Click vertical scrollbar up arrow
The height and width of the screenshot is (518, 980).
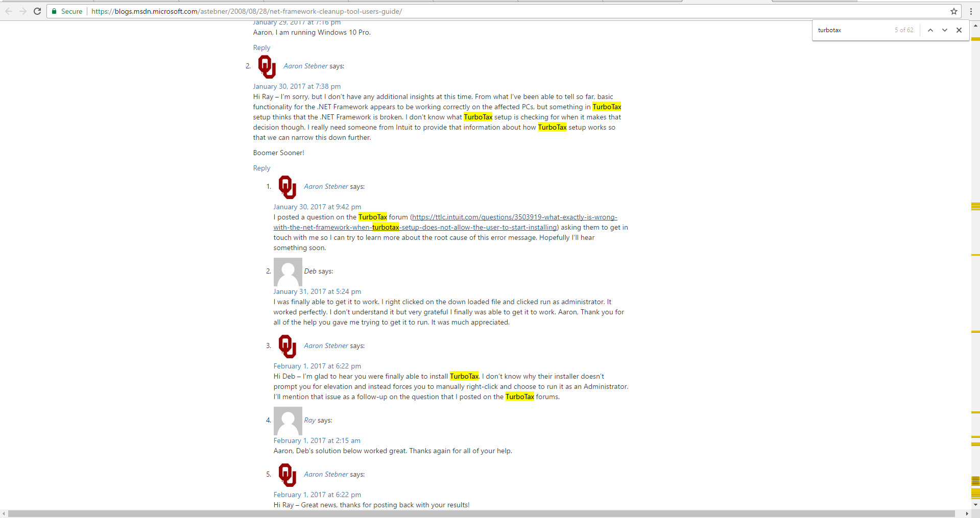pos(975,24)
